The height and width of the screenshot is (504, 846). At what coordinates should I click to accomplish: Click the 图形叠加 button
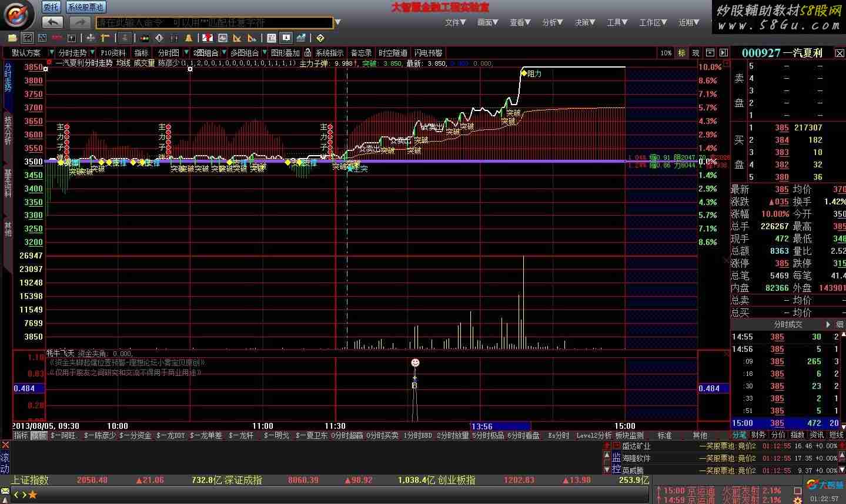[285, 53]
